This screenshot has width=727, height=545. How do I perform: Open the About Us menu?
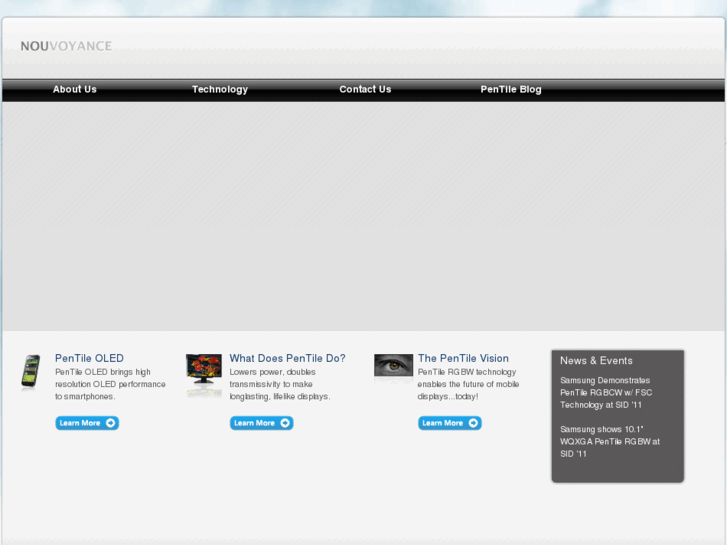75,89
